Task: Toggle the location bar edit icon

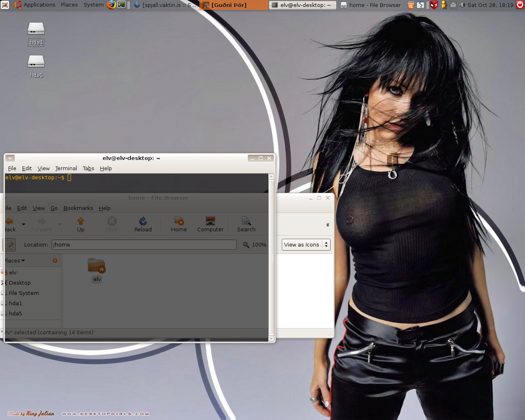Action: 9,244
